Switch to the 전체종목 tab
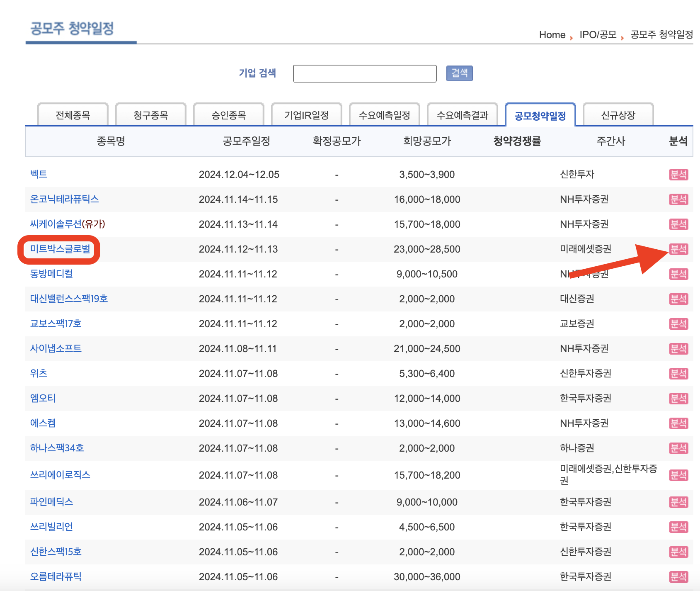 point(73,115)
